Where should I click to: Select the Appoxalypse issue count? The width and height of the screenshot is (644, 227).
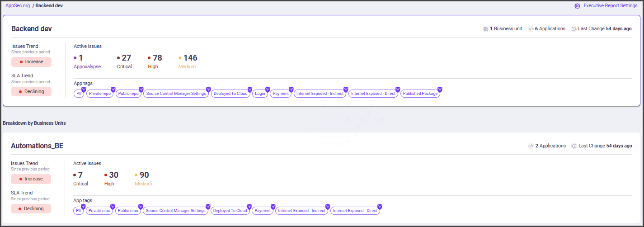[x=81, y=58]
